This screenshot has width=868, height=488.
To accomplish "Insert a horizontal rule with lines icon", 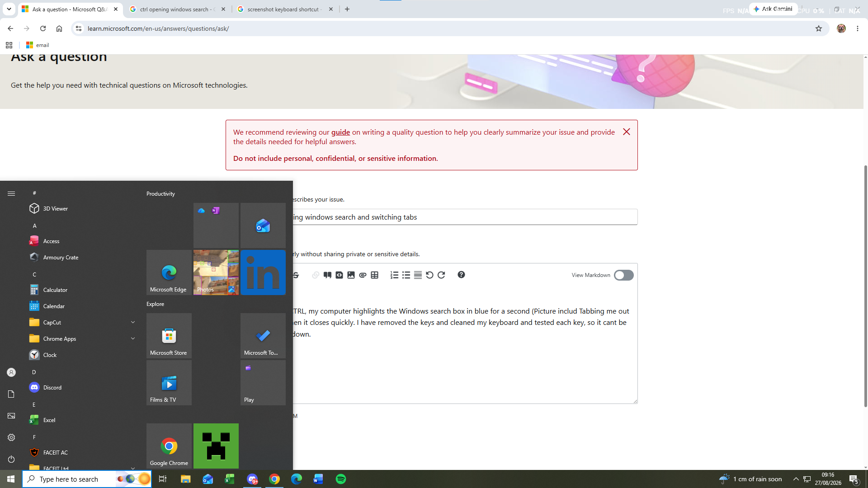I will (418, 275).
